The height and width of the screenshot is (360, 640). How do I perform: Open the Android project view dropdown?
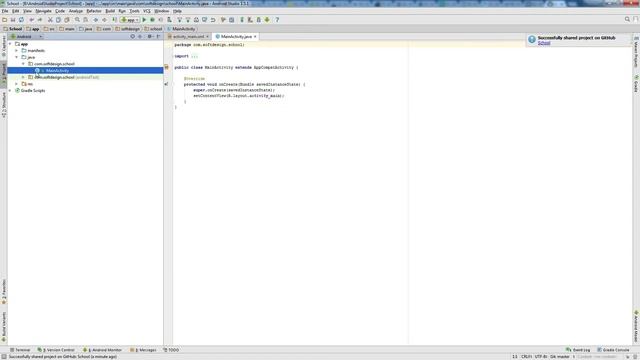26,36
